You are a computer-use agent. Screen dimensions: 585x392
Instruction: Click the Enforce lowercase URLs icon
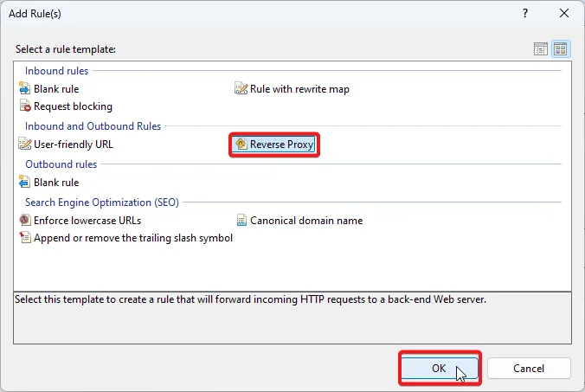point(24,221)
